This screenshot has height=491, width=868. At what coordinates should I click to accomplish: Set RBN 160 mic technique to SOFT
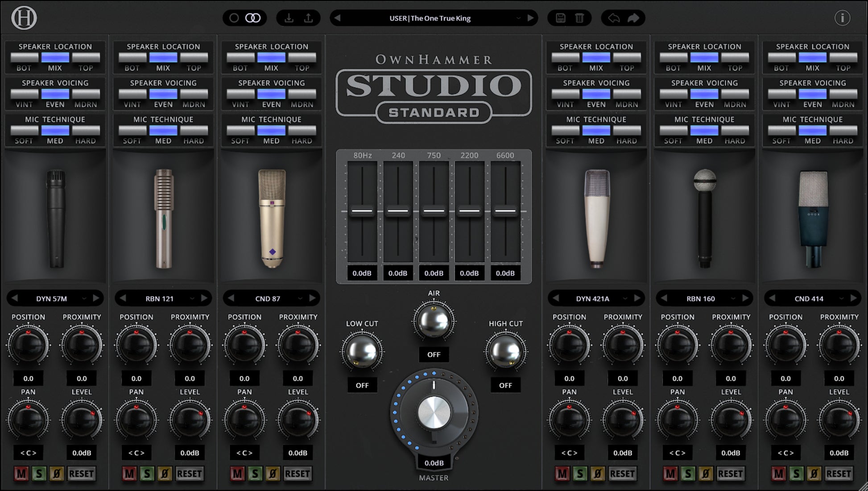[x=674, y=131]
